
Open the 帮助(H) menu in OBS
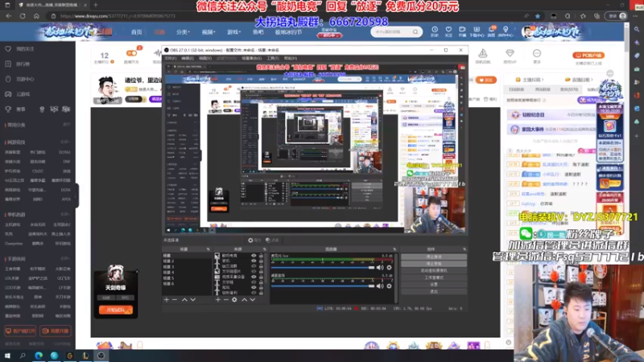tap(291, 58)
